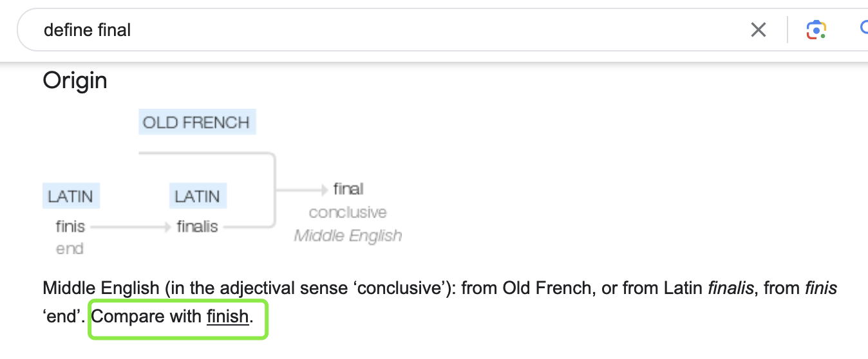Open the underlined 'finish' link
Screen dimensions: 868x359
[x=227, y=317]
